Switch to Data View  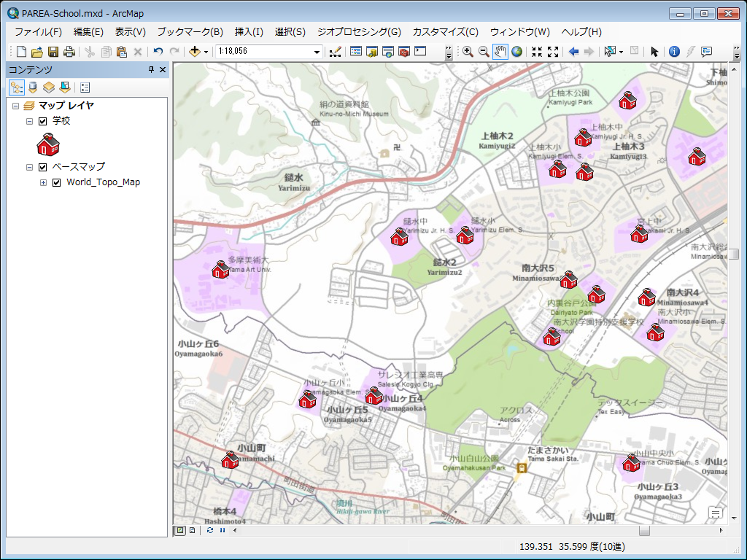coord(180,530)
